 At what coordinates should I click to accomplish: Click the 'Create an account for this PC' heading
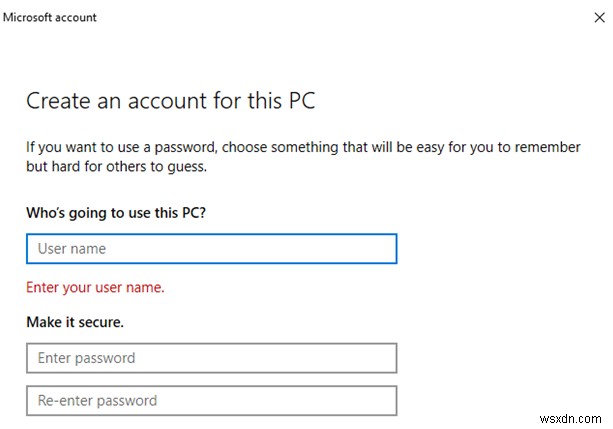point(171,100)
